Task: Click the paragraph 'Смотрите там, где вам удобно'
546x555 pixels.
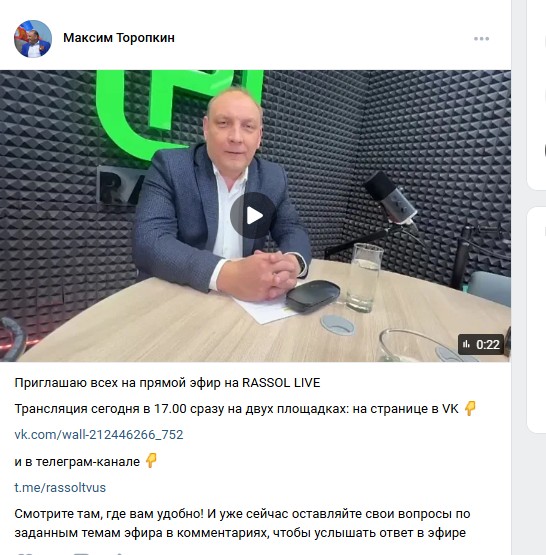Action: tap(242, 523)
